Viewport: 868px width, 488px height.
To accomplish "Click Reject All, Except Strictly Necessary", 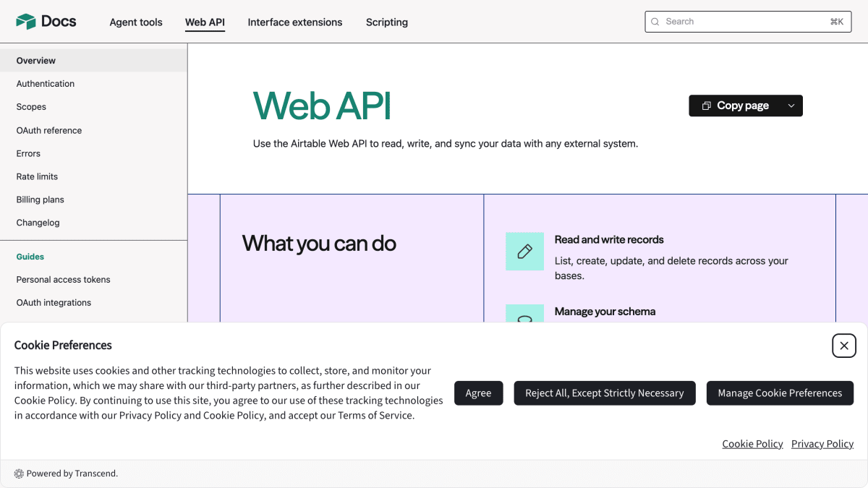I will (605, 393).
